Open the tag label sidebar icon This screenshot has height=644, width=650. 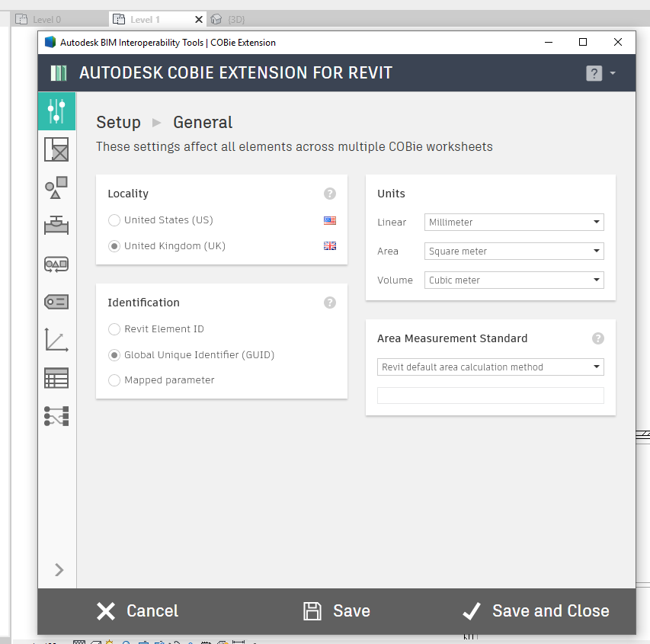57,302
